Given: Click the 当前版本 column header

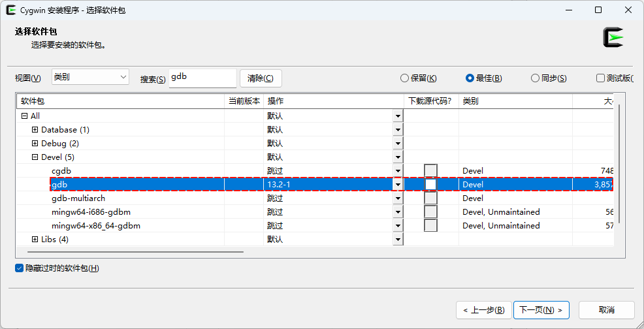Looking at the screenshot, I should click(x=244, y=101).
